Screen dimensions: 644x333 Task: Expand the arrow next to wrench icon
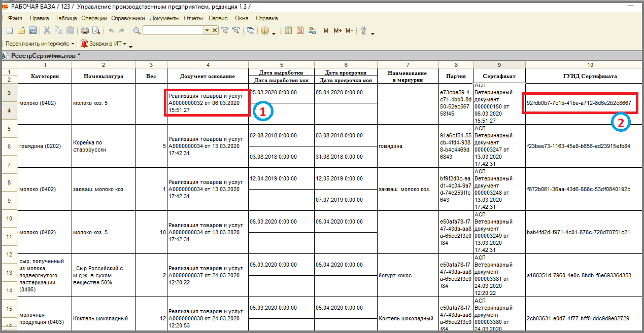(373, 33)
